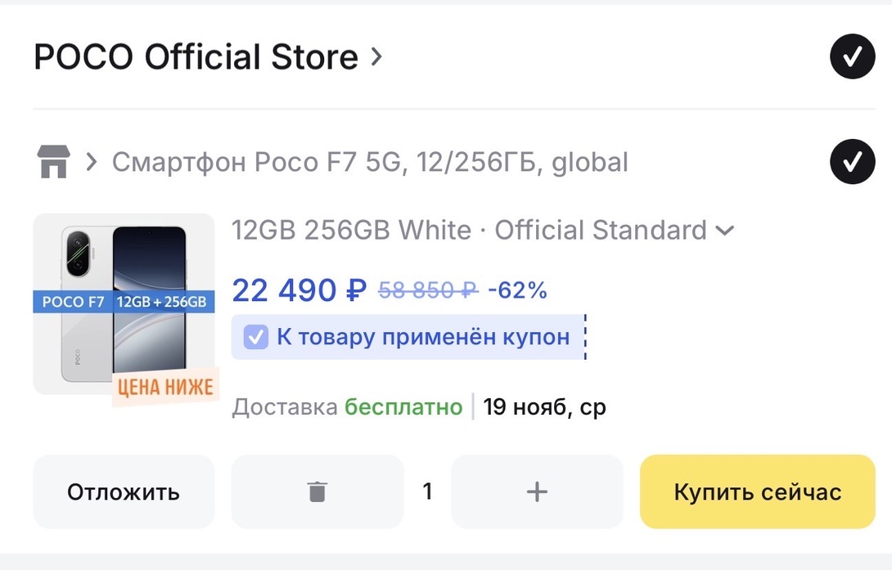Click the Отложить button
The image size is (892, 588).
coord(124,491)
